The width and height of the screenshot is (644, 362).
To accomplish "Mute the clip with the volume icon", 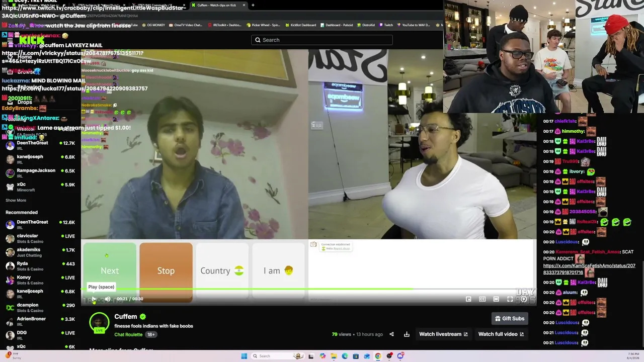I will [108, 299].
